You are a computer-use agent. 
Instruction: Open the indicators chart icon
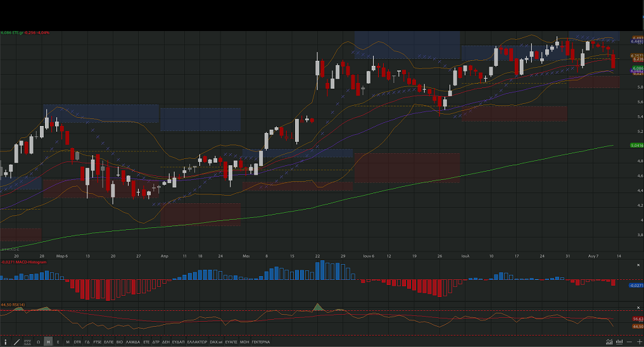point(609,342)
